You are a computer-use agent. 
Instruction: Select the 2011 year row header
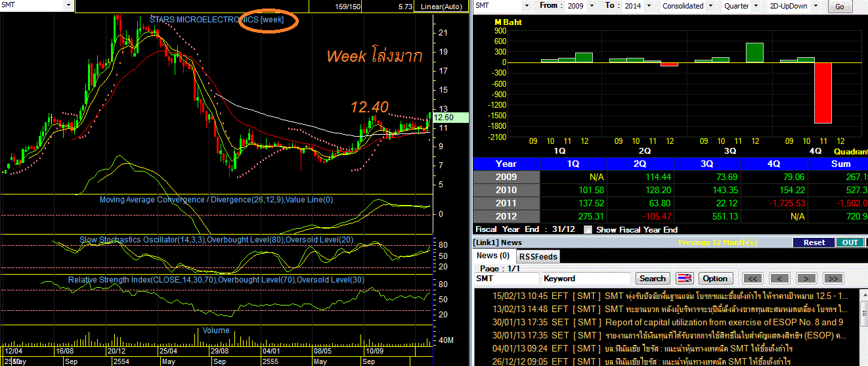pyautogui.click(x=506, y=203)
